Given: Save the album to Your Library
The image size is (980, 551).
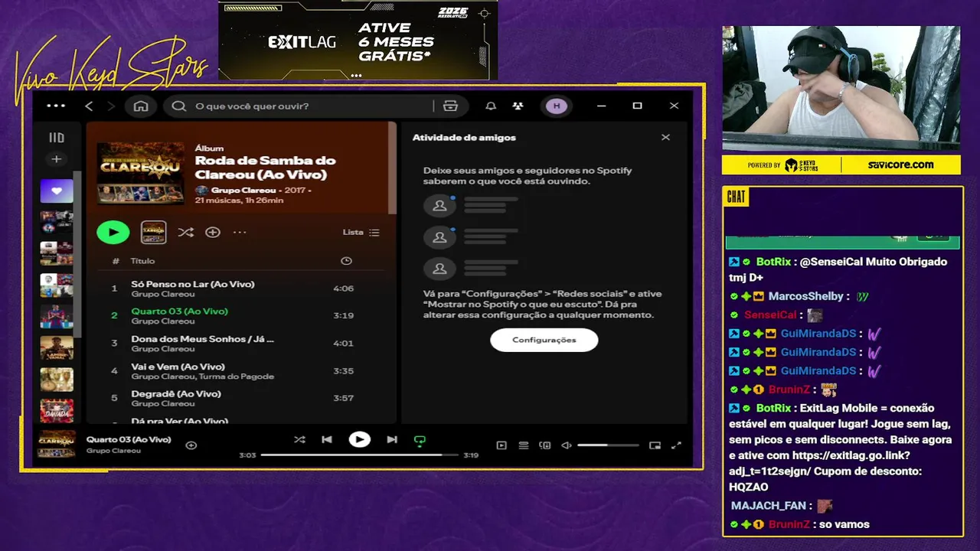Looking at the screenshot, I should pyautogui.click(x=213, y=232).
